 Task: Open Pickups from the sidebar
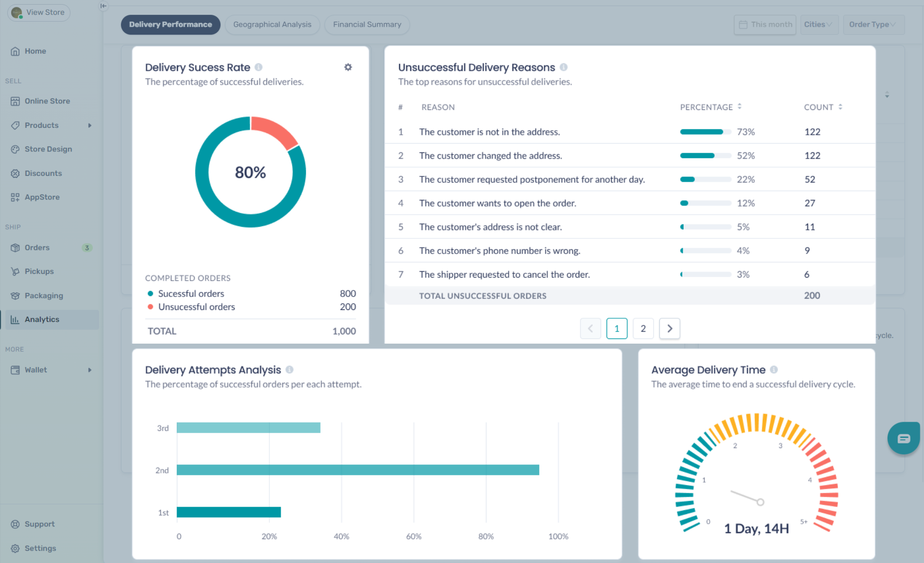coord(39,272)
